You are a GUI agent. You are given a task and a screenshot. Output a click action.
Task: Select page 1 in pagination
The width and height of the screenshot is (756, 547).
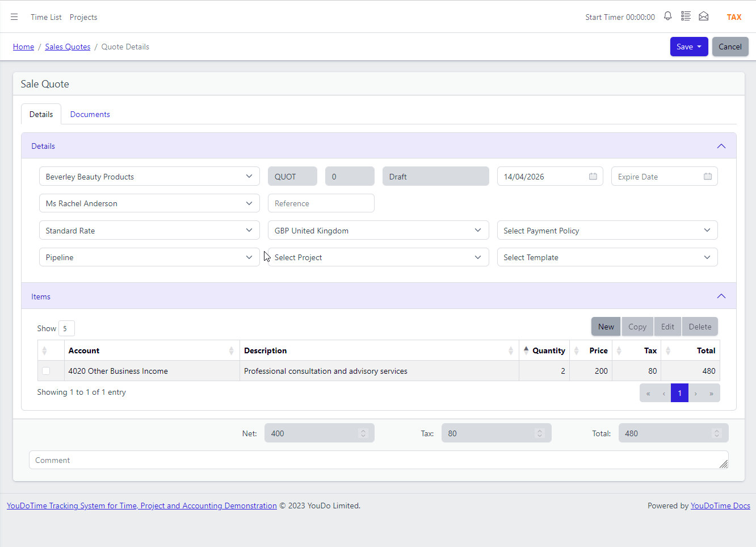point(679,393)
